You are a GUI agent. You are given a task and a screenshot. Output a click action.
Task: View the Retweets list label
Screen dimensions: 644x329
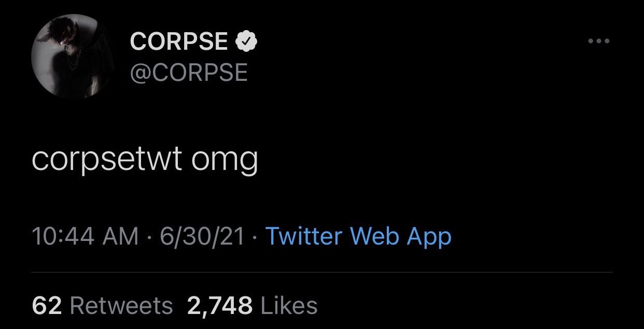[x=121, y=305]
